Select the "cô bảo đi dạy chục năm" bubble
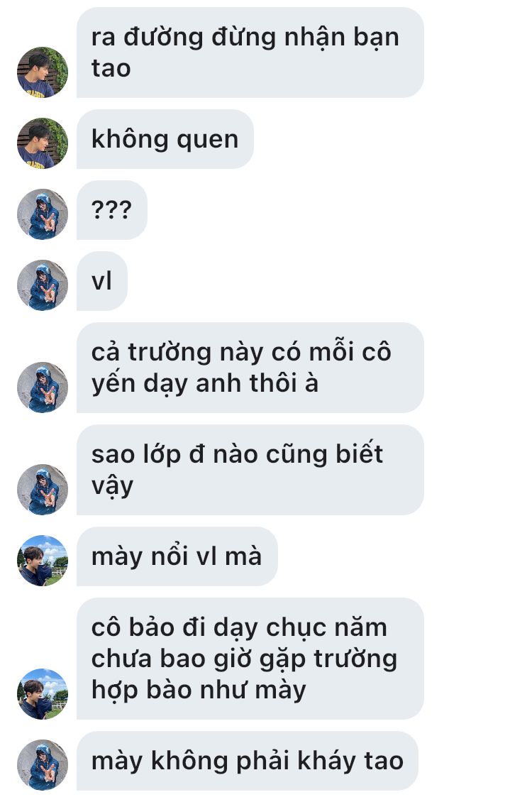 tap(250, 659)
